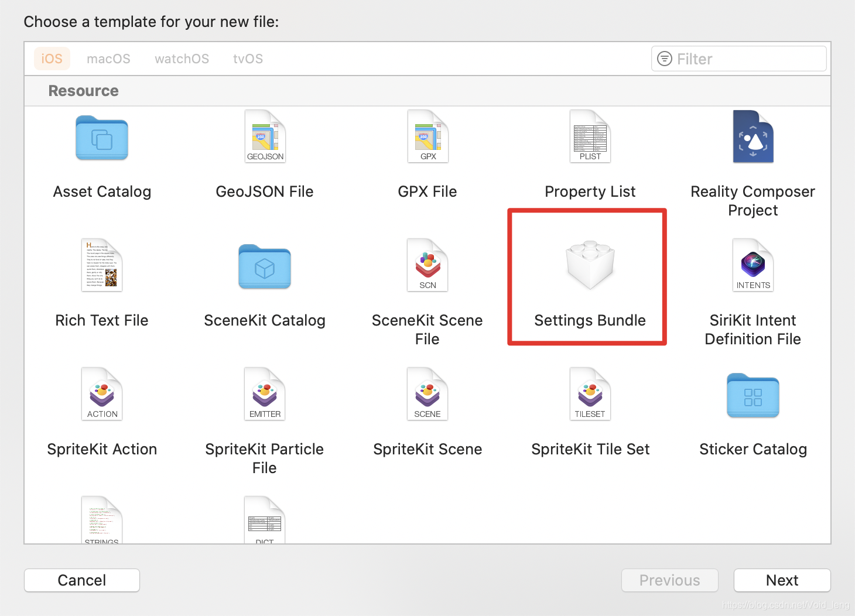Click the "Asset Catalog" label
This screenshot has width=855, height=616.
[102, 191]
